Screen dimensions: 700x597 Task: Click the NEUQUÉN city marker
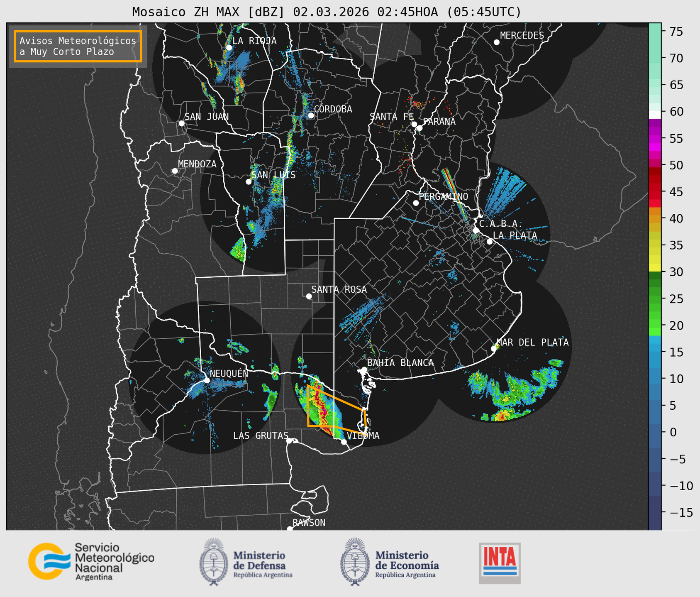pyautogui.click(x=207, y=380)
